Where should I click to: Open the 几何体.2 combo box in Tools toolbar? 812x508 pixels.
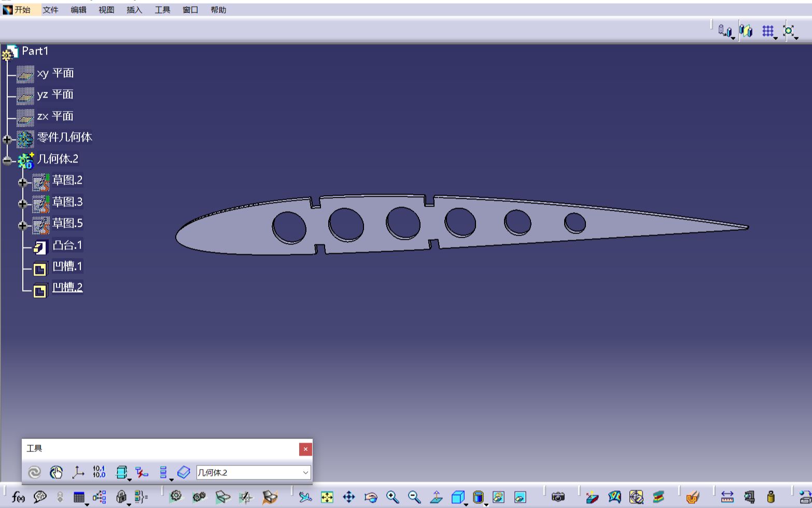coord(254,473)
